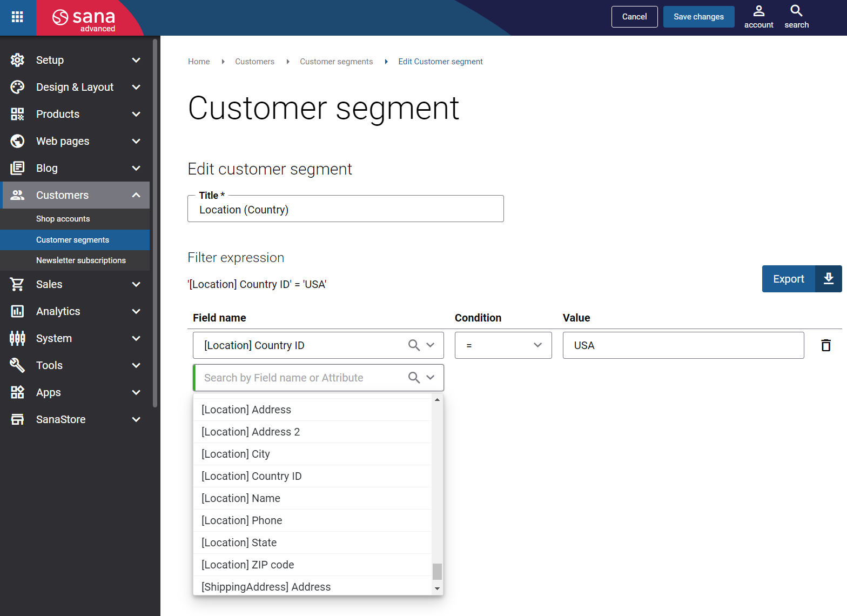Click the Customers people icon
Viewport: 847px width, 616px height.
click(17, 195)
